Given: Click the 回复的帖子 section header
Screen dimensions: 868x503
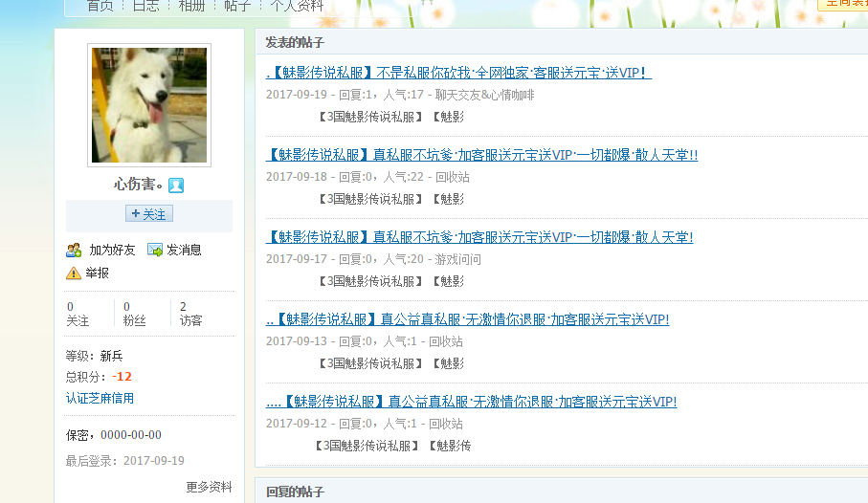Looking at the screenshot, I should pyautogui.click(x=295, y=492).
